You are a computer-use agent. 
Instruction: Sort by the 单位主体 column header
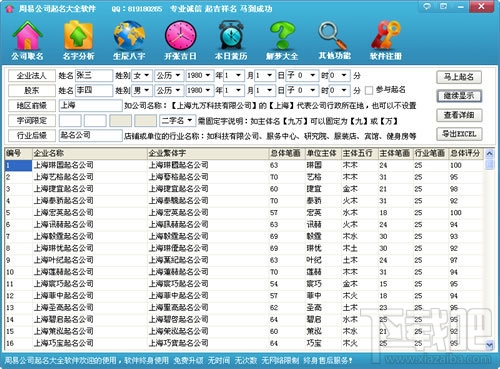[x=323, y=153]
